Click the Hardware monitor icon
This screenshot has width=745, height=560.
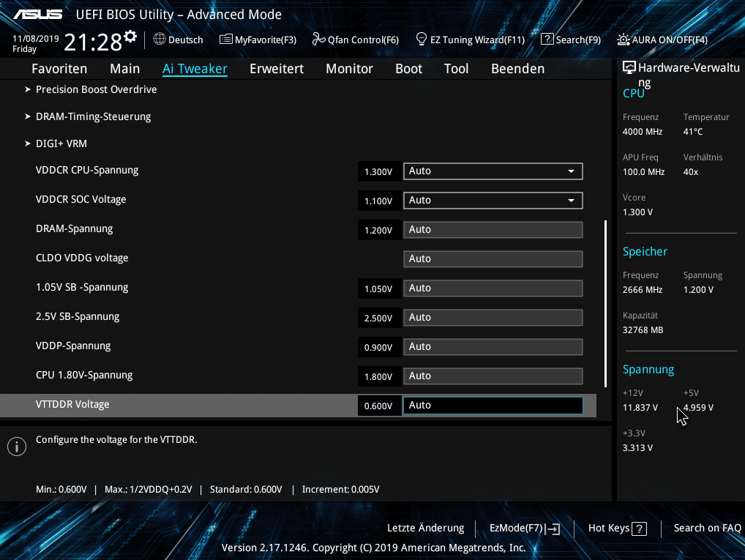629,67
